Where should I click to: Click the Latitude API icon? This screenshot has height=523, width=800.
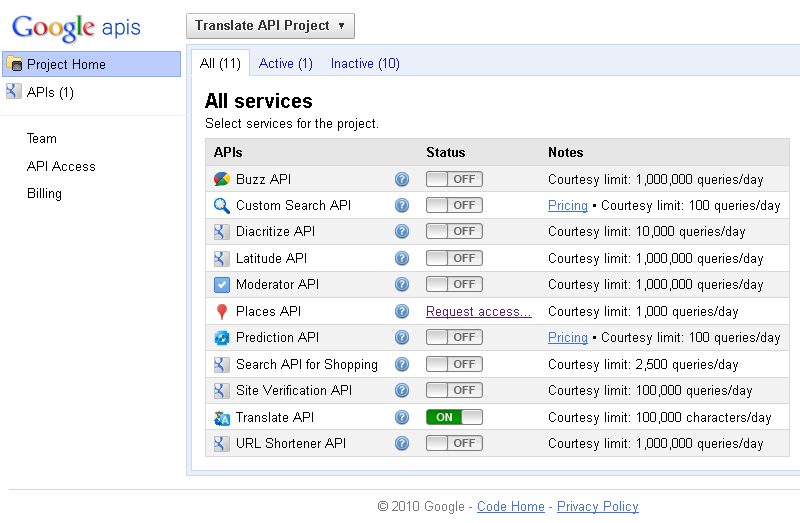(221, 258)
